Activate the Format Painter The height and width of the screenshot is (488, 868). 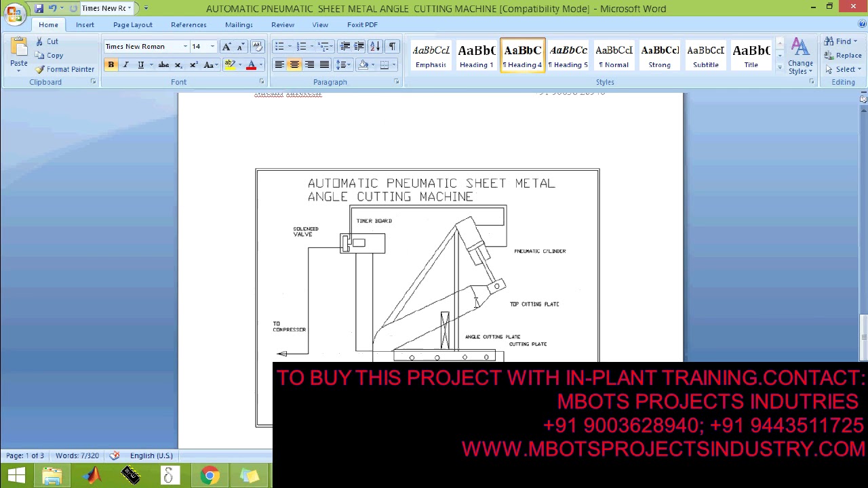coord(64,69)
